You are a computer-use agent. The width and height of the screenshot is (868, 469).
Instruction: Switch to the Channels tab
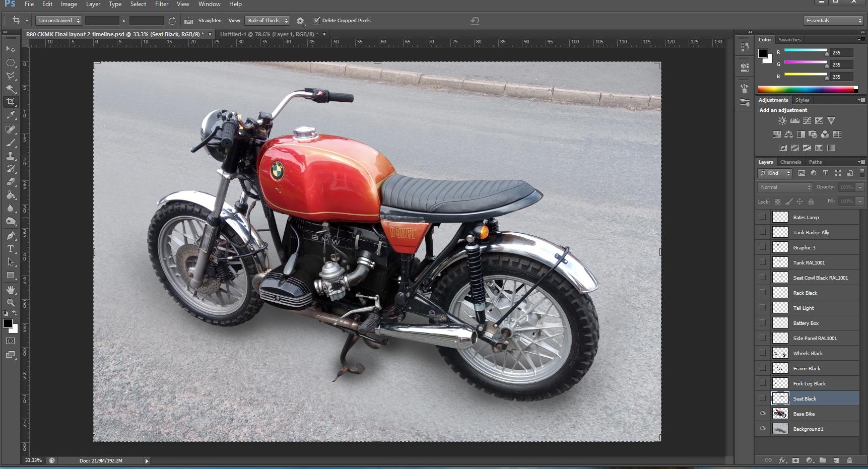click(x=790, y=162)
